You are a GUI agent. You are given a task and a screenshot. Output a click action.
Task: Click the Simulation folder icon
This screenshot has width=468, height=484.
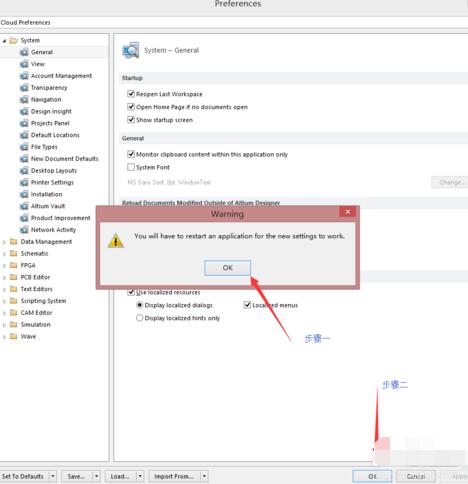click(14, 324)
